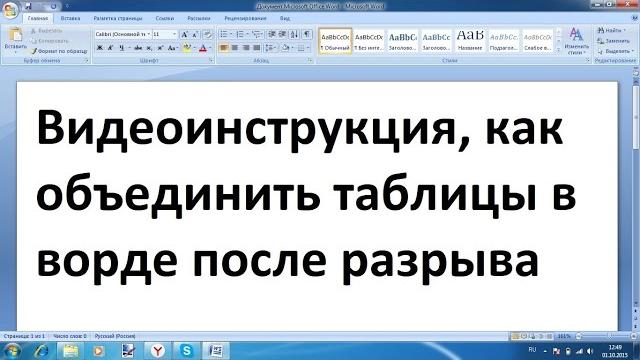Switch to the Вид ribbon tab
This screenshot has width=640, height=360.
284,18
